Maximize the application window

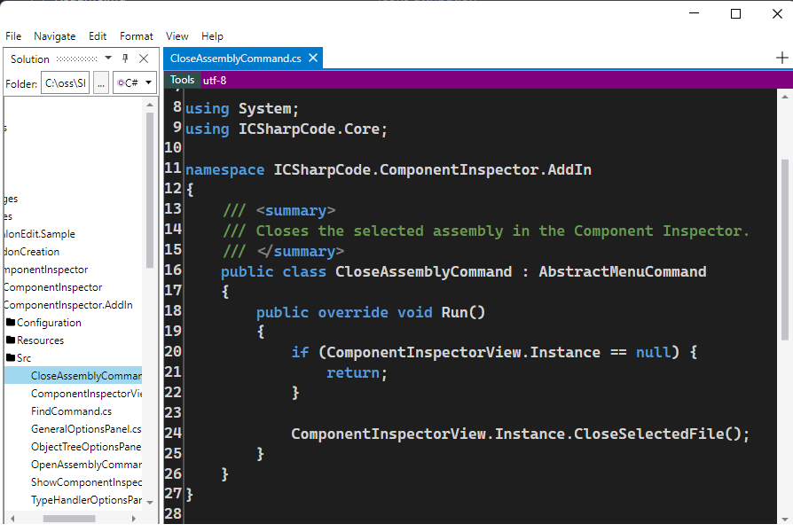[x=736, y=13]
